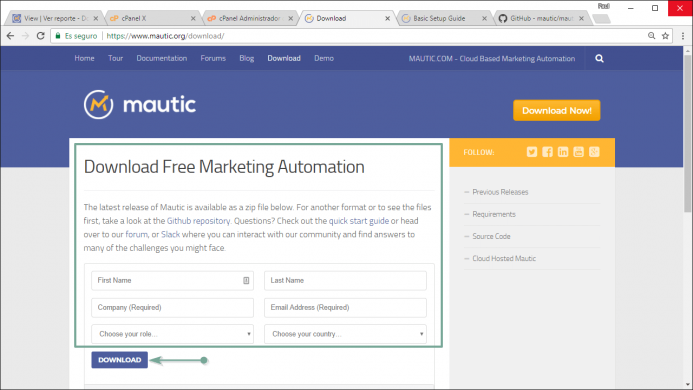Open the Demo nav item

[324, 58]
